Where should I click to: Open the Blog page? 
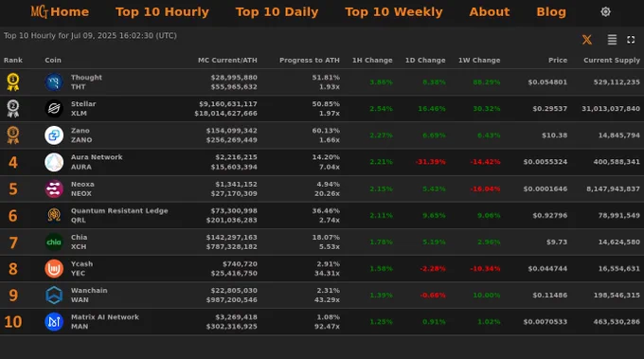point(551,12)
